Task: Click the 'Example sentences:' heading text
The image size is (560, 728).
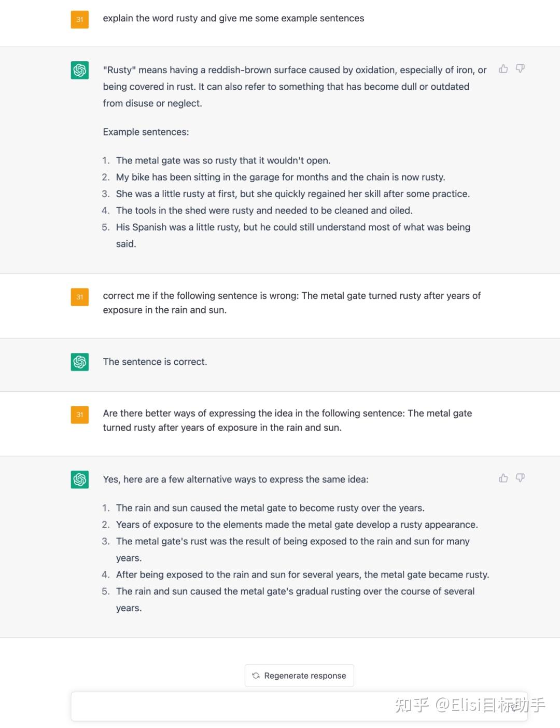Action: (x=146, y=132)
